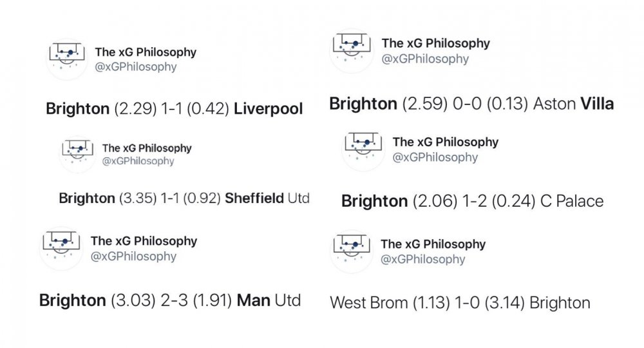The height and width of the screenshot is (348, 644).
Task: Click the avatar above the Man Utd tweet
Action: click(61, 248)
